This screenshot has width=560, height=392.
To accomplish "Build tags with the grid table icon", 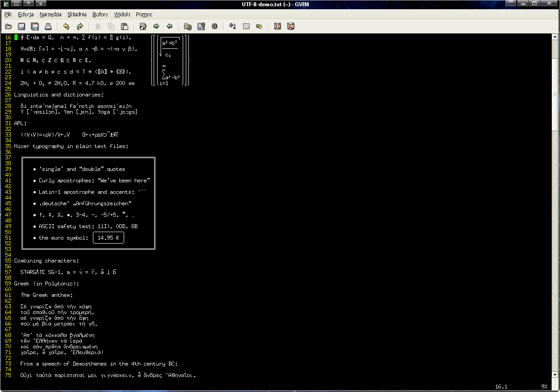I will (x=246, y=26).
